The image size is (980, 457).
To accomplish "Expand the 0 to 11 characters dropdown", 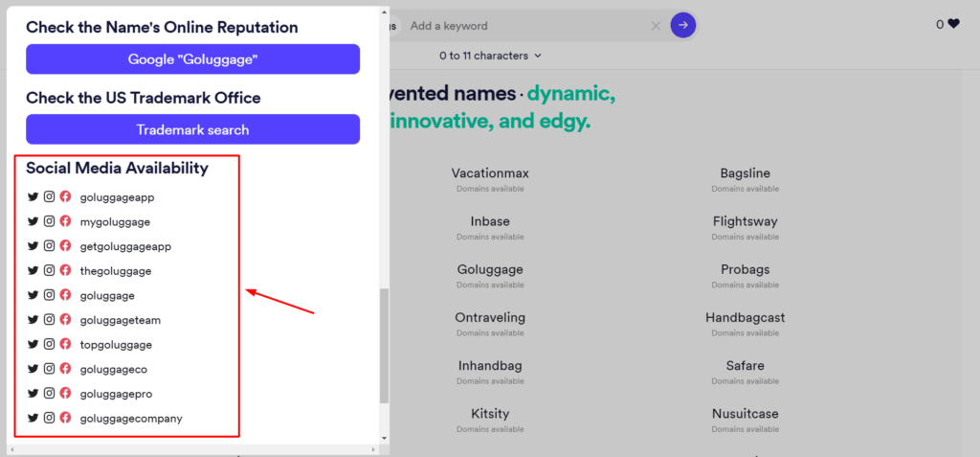I will (490, 56).
